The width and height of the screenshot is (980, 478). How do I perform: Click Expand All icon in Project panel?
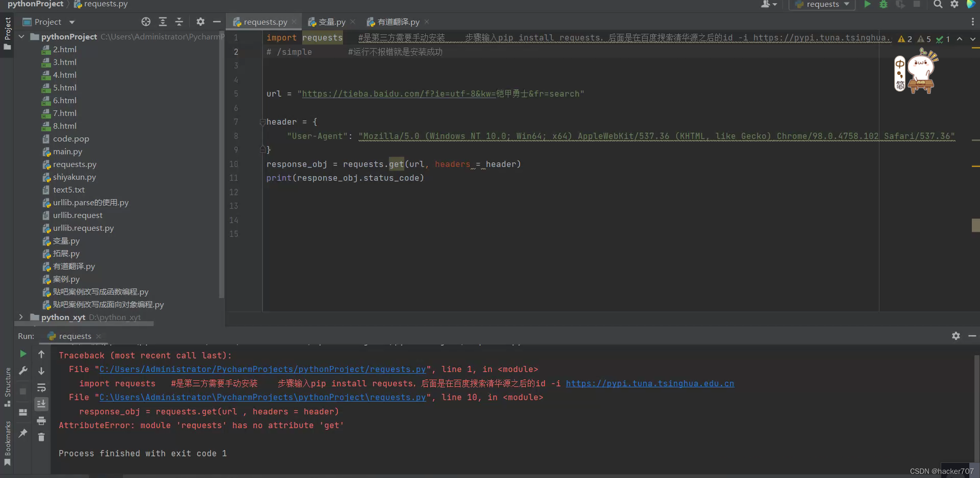[163, 22]
